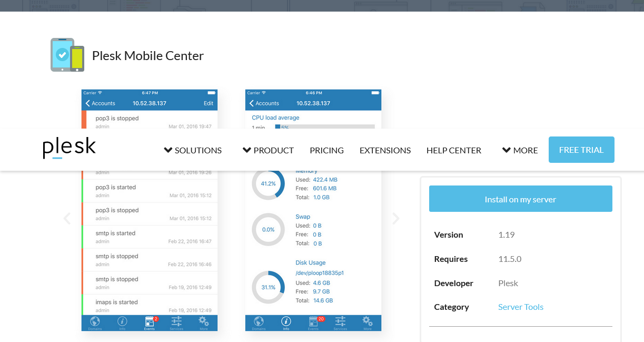Show next screenshot with right carousel arrow
This screenshot has height=342, width=644.
pos(396,218)
